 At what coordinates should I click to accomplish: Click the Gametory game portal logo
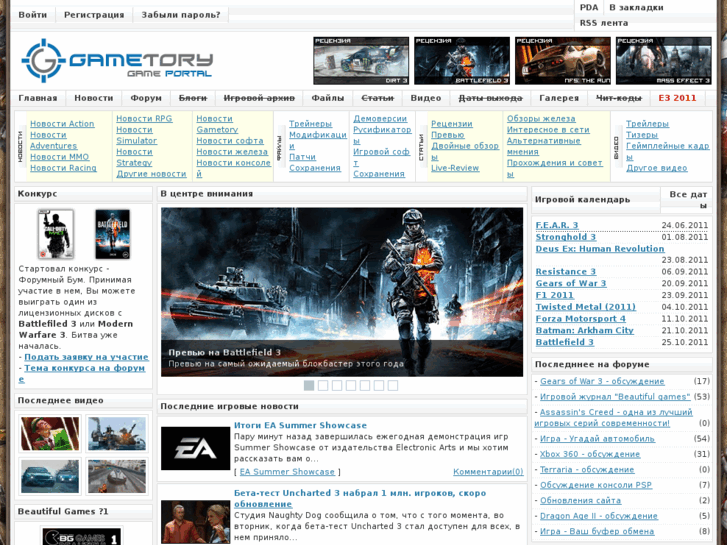(x=117, y=61)
